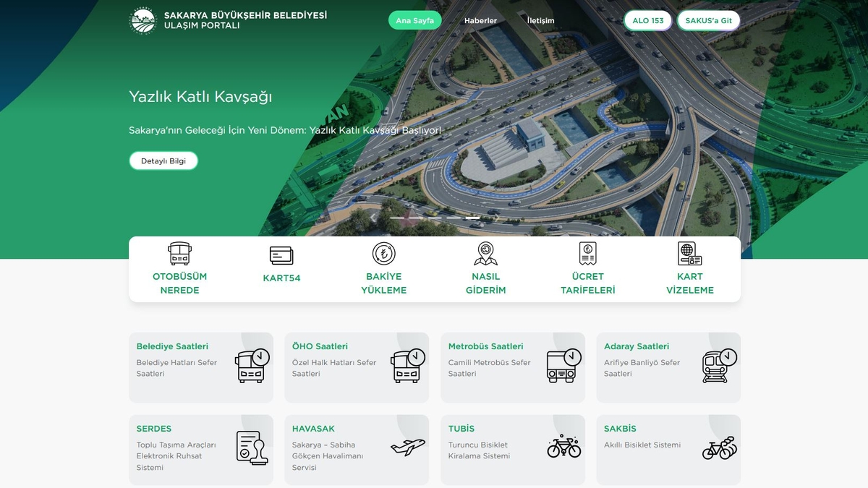Select the Otobüsüm Nerede bus icon
Viewport: 868px width, 488px height.
tap(179, 254)
